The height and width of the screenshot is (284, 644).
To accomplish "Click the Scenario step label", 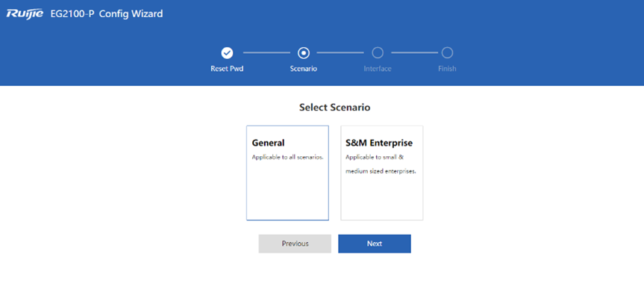I will point(304,69).
